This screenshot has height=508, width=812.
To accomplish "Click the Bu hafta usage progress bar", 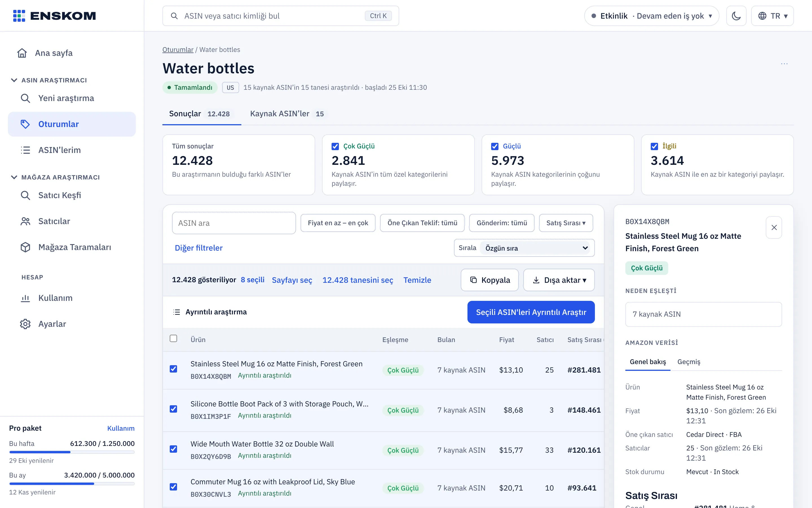I will coord(72,452).
